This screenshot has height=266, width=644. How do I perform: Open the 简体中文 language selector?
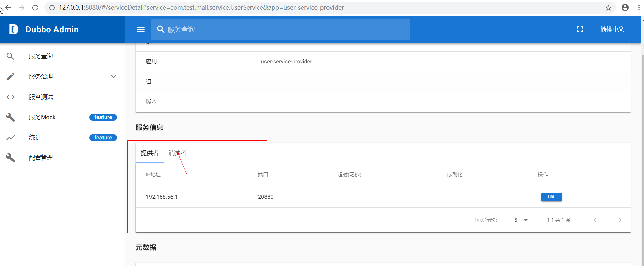pyautogui.click(x=612, y=29)
